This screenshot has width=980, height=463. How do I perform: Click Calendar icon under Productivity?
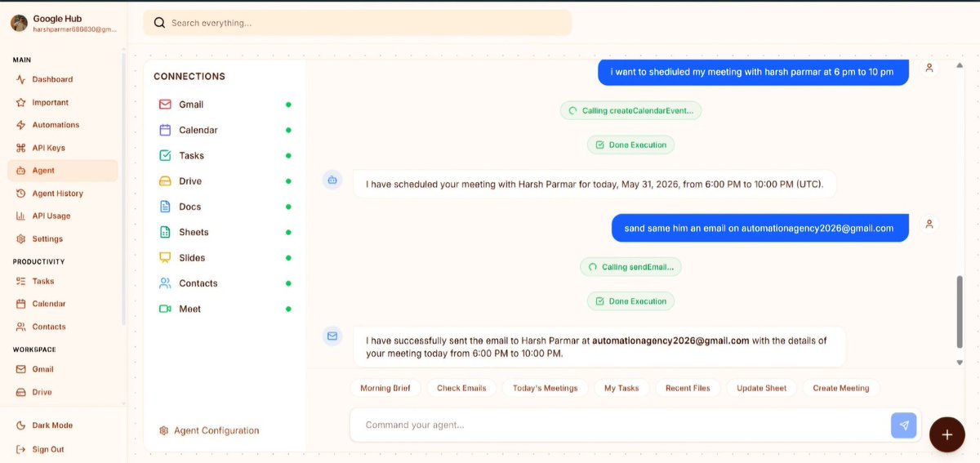[21, 304]
